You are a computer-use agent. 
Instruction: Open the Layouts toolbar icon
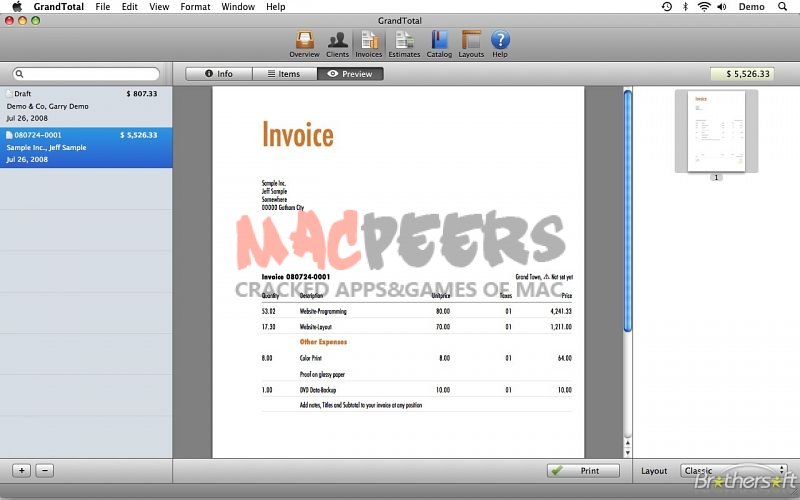coord(471,42)
